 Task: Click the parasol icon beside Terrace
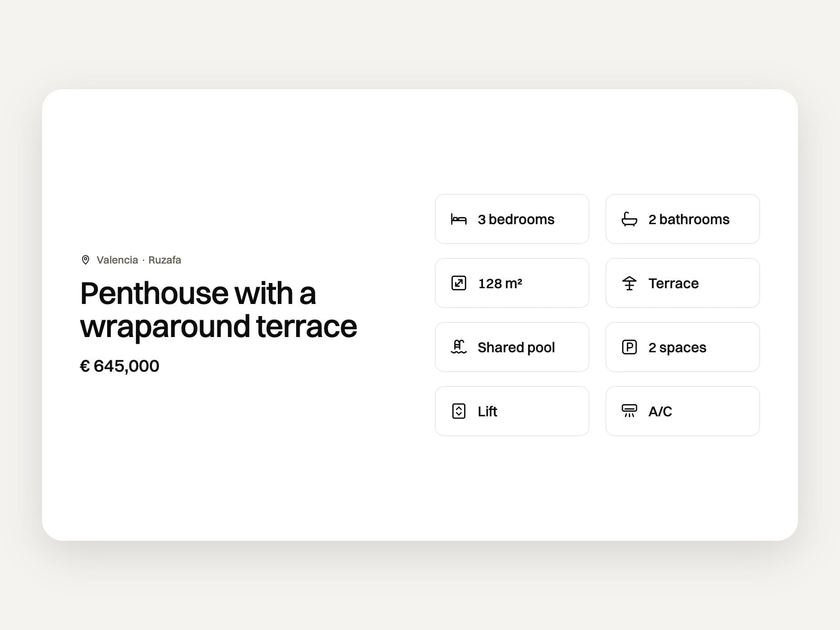(629, 283)
